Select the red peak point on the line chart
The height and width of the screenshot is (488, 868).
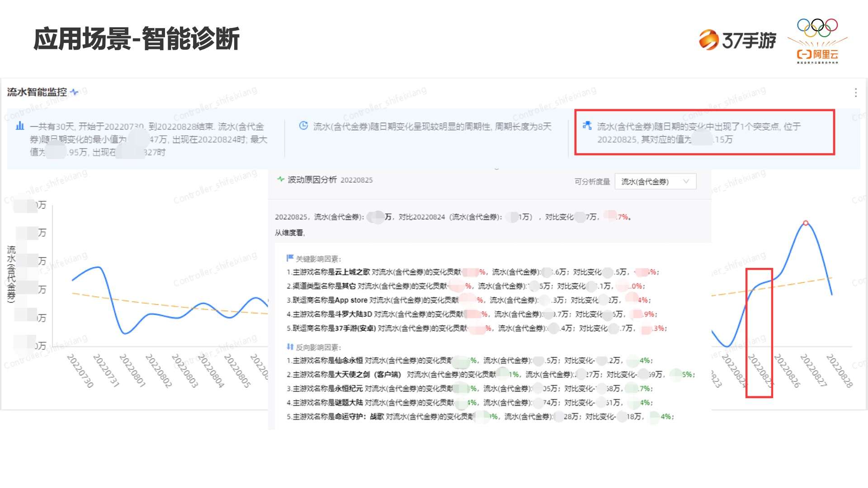806,223
